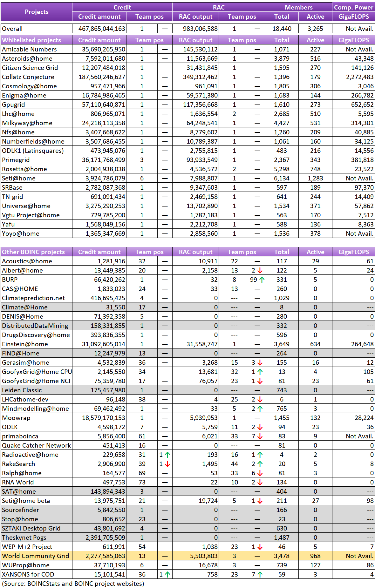375x588 pixels.
Task: Select the 'Vgtu Project@home' project name
Action: point(31,215)
